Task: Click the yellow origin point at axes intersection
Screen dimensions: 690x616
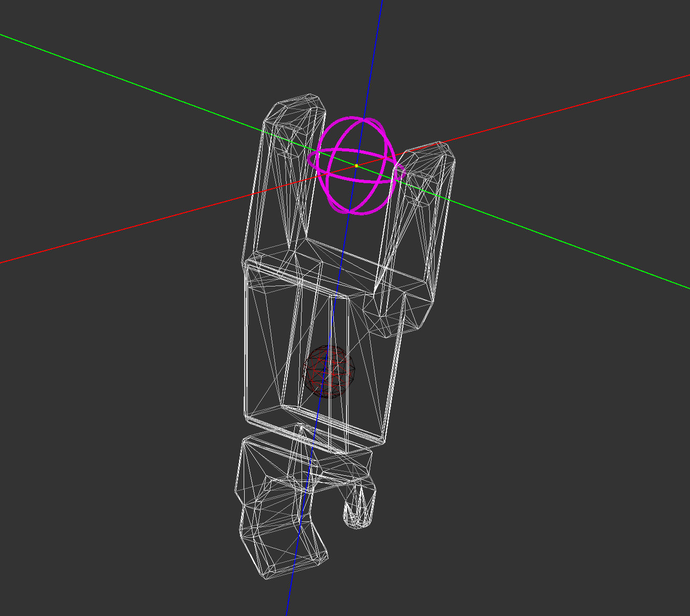Action: pos(356,166)
